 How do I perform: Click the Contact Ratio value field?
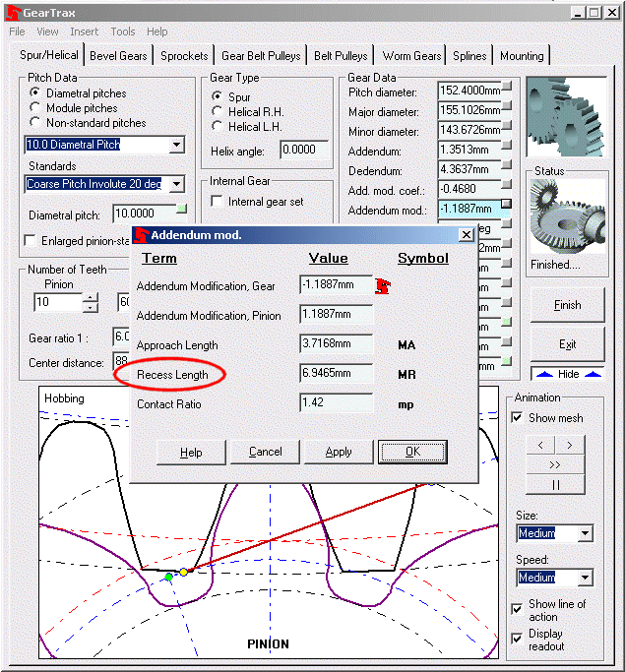pos(336,402)
